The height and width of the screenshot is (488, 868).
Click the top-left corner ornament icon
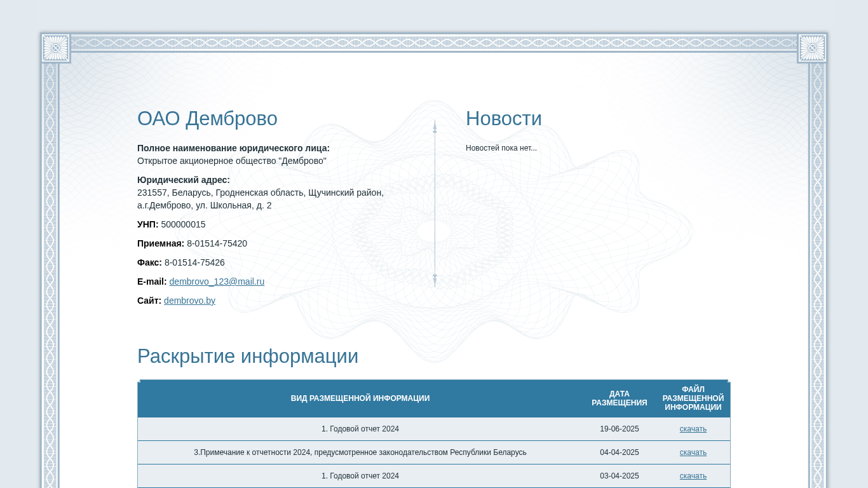pyautogui.click(x=55, y=48)
